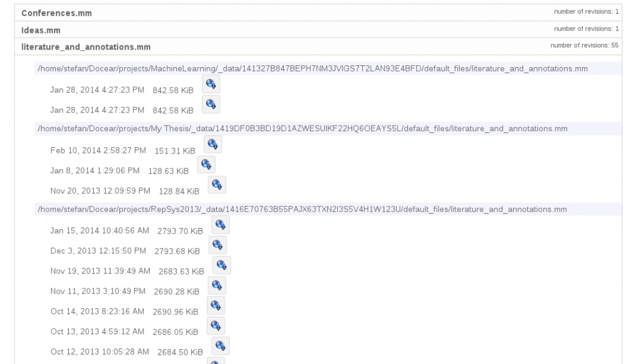Click the Ideas.mm 'number of revisions: 1' label

tap(586, 29)
